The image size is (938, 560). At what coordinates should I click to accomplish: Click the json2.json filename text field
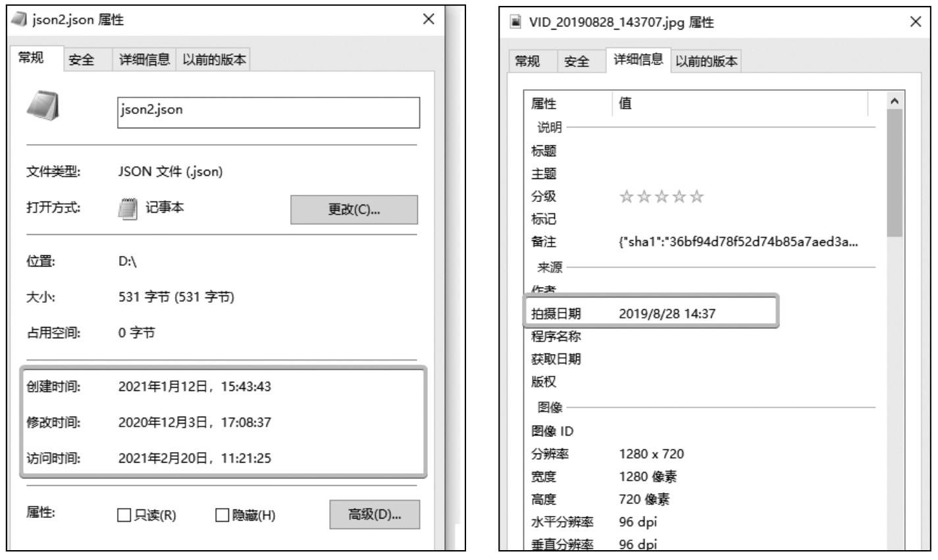(268, 112)
